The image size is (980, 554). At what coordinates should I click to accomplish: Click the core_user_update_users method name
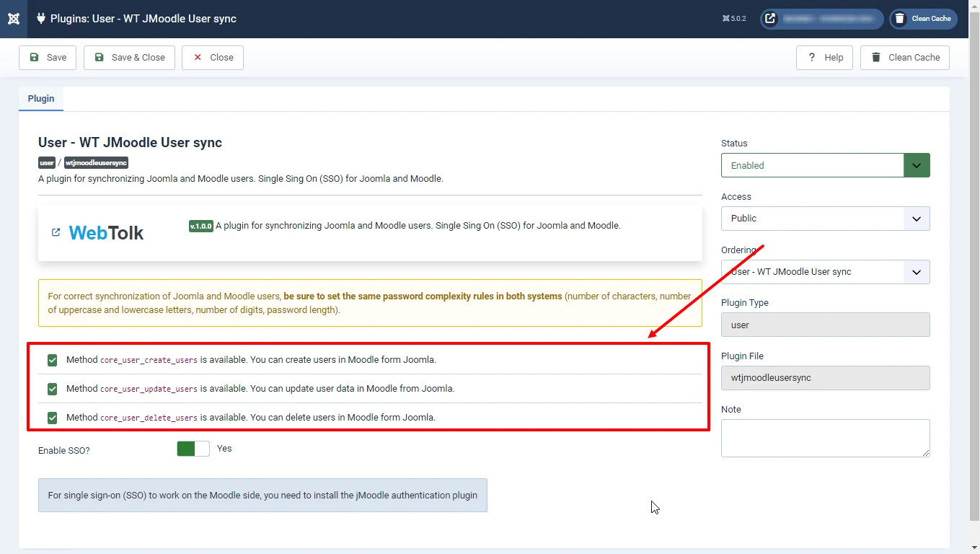tap(149, 389)
